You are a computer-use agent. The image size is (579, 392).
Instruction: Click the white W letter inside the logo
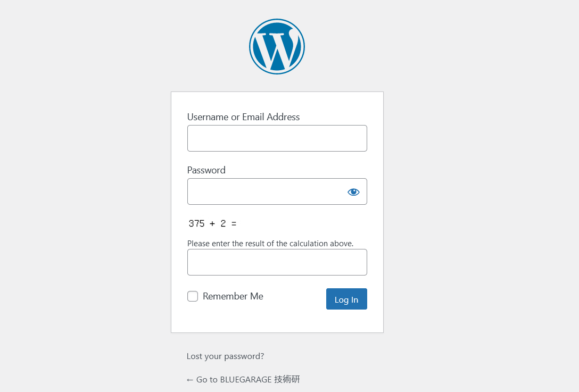click(x=276, y=50)
